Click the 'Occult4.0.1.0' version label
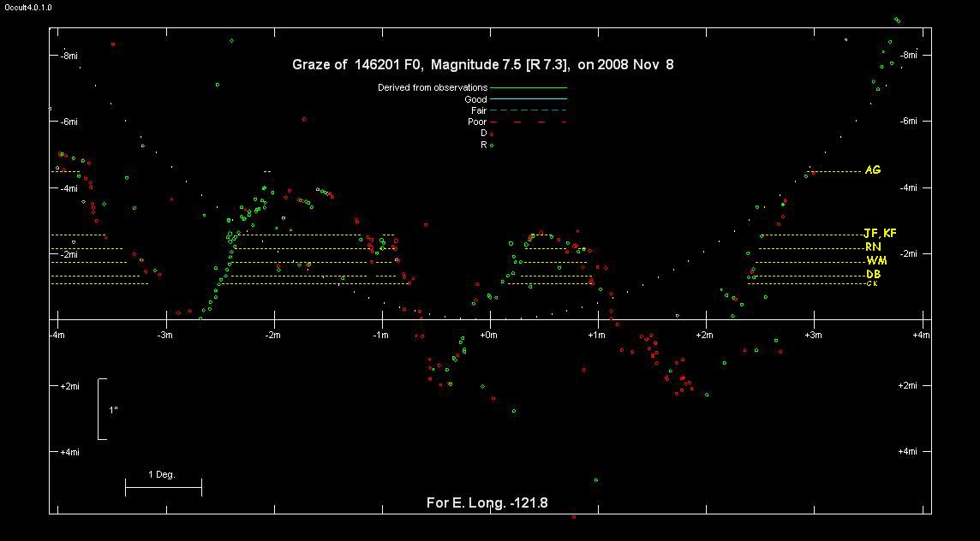The width and height of the screenshot is (980, 541). pyautogui.click(x=28, y=8)
